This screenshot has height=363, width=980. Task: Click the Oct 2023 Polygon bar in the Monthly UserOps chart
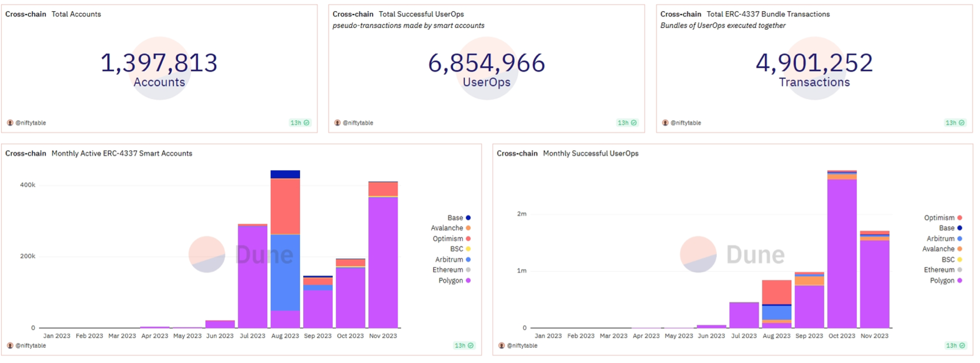click(841, 253)
